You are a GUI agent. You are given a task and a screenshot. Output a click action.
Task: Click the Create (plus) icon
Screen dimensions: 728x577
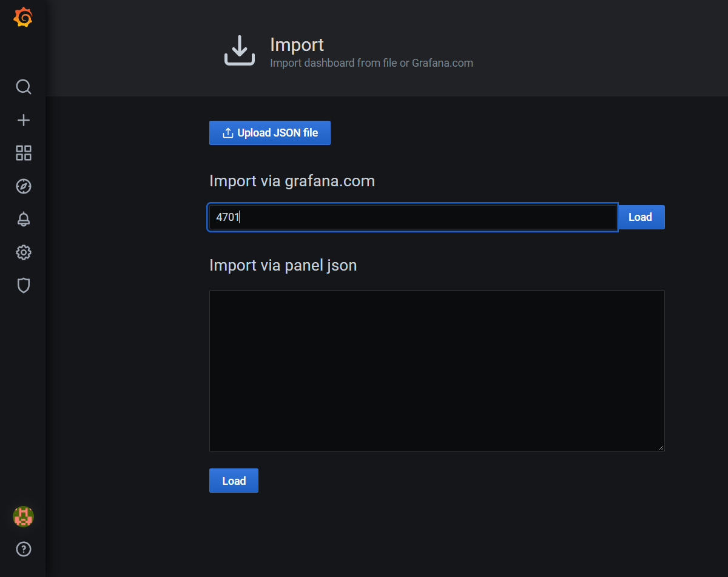(23, 120)
